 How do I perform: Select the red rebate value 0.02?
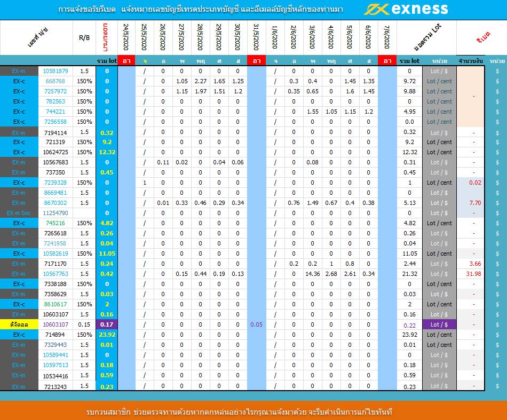[475, 183]
